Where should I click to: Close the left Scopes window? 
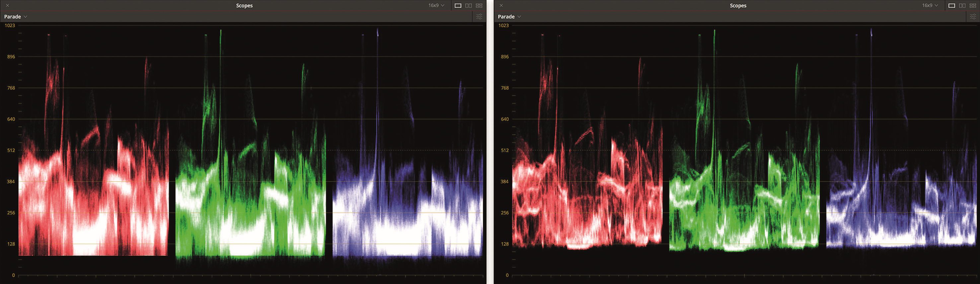8,5
